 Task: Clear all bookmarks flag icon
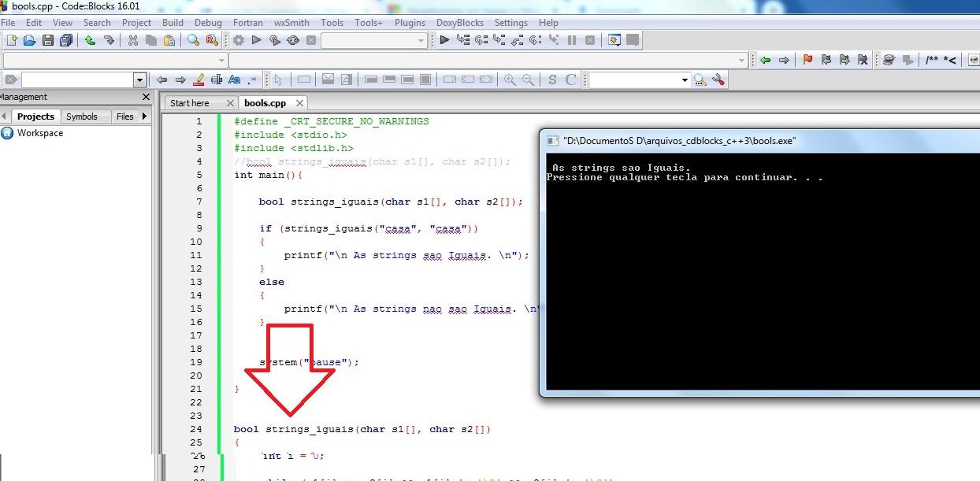pyautogui.click(x=863, y=60)
